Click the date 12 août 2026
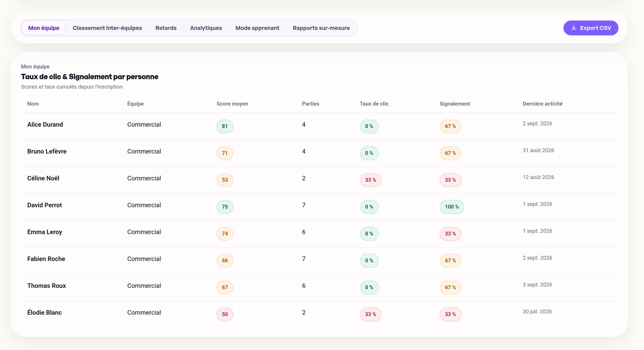 click(538, 177)
